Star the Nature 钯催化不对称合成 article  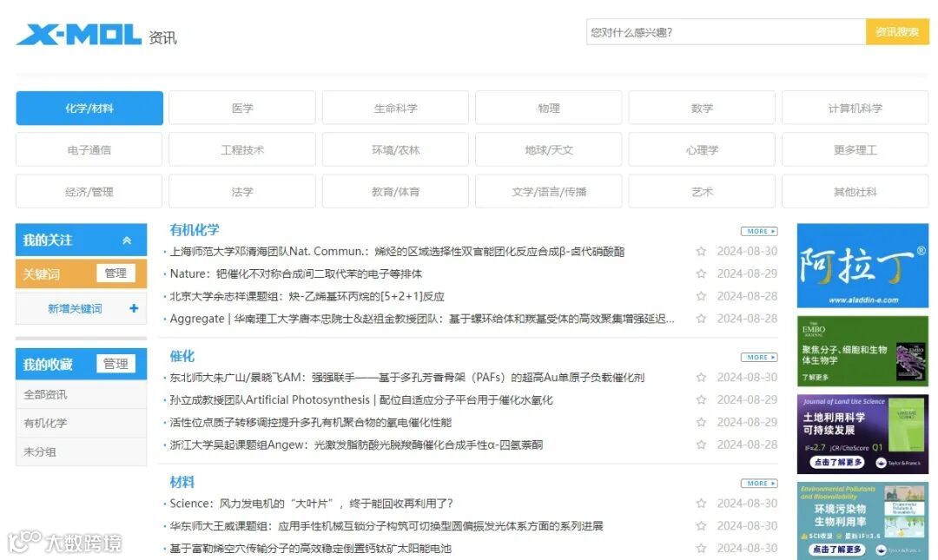pos(701,273)
